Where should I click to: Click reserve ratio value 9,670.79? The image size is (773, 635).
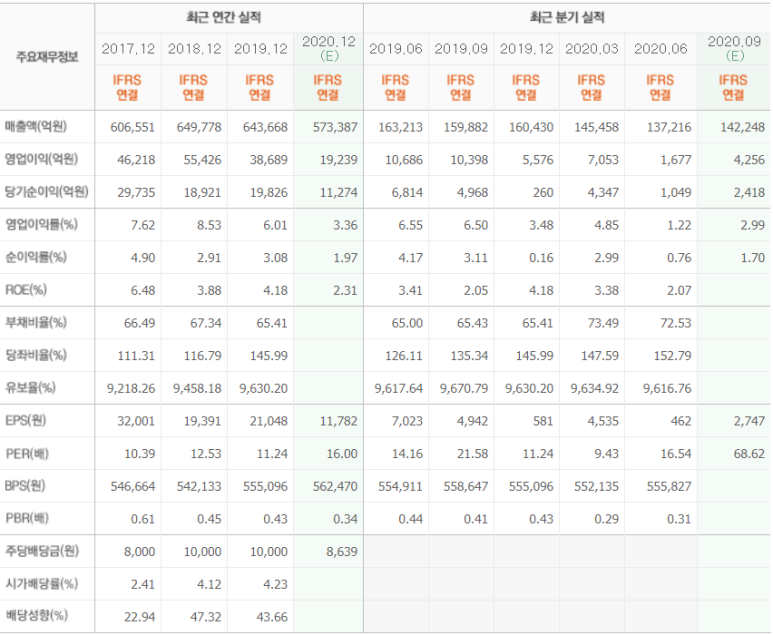point(464,388)
